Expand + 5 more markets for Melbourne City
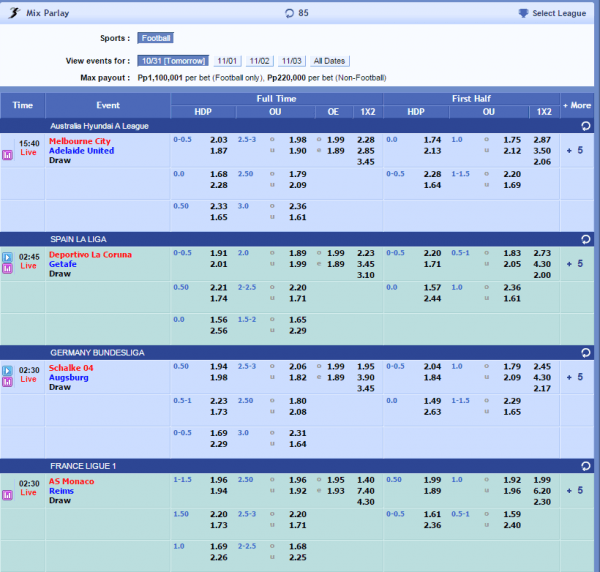 point(575,150)
